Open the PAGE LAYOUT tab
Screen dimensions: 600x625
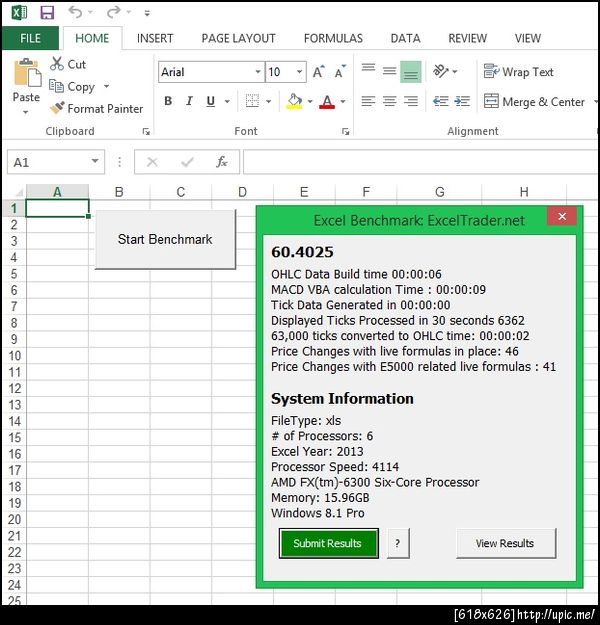point(238,38)
